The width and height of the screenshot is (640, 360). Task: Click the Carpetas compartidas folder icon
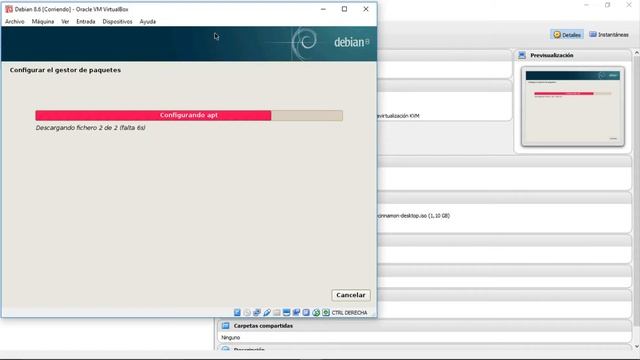(225, 326)
